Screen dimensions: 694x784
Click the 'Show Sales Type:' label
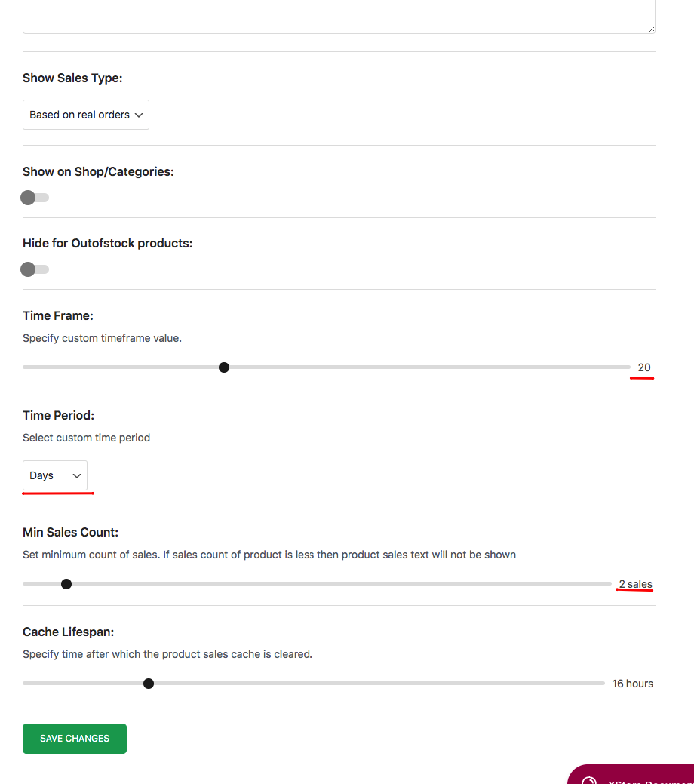(x=72, y=78)
